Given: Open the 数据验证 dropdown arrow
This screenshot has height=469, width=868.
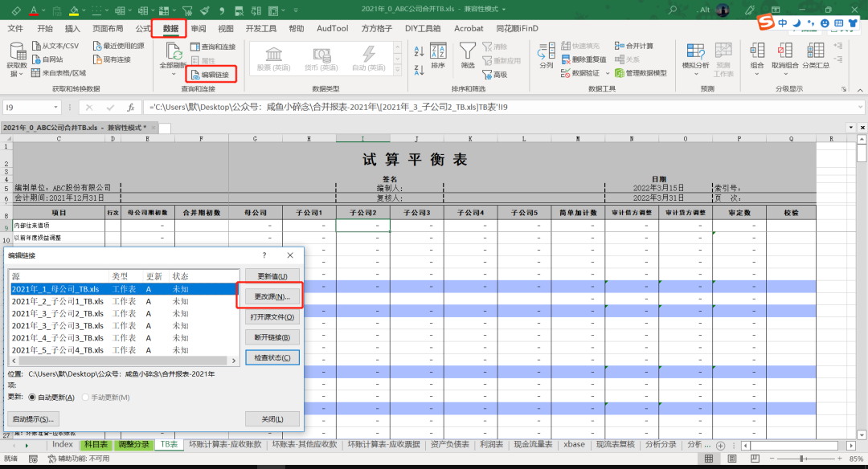Looking at the screenshot, I should coord(608,74).
